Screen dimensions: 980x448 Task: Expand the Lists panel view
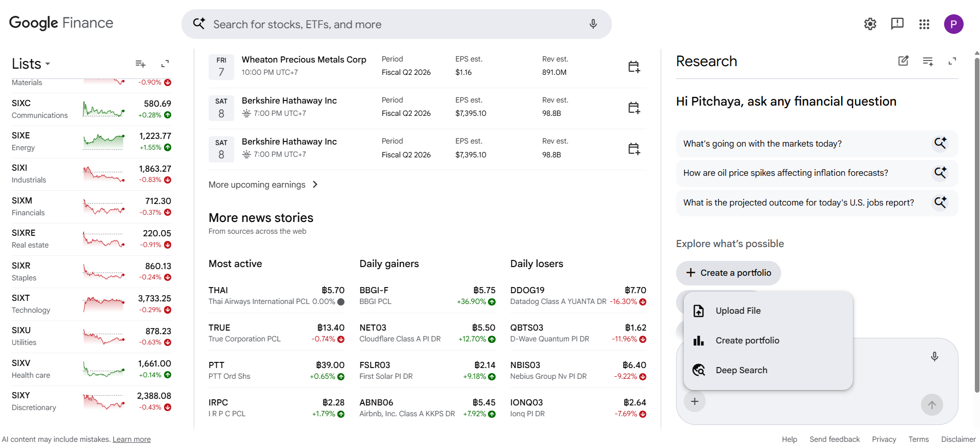(165, 64)
